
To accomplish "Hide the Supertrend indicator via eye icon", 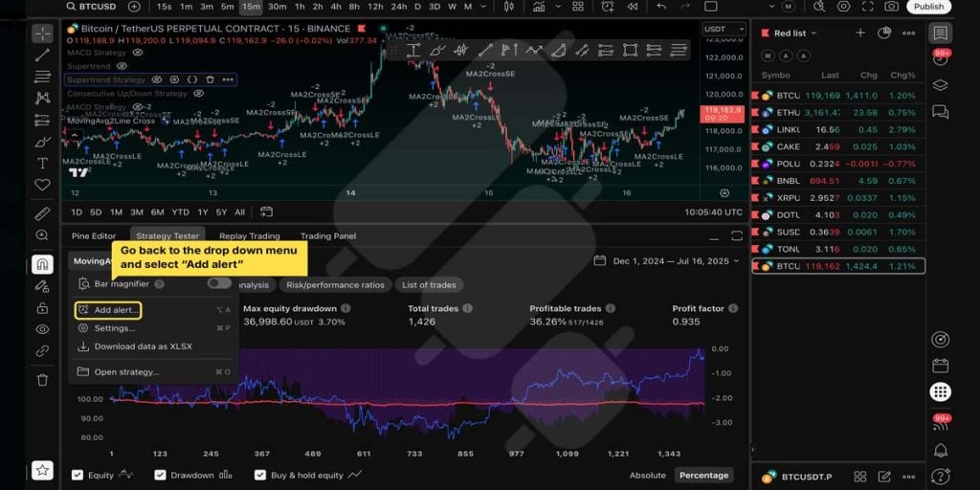I will (x=122, y=66).
